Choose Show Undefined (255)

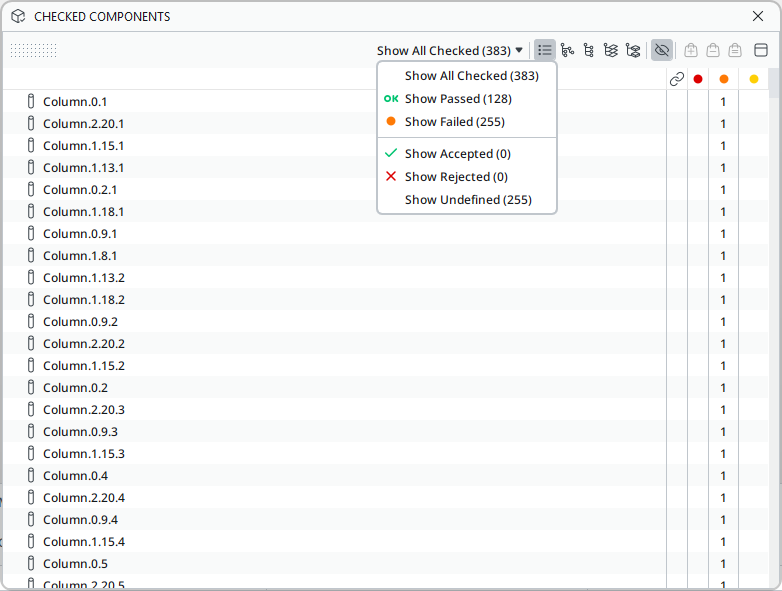coord(467,199)
